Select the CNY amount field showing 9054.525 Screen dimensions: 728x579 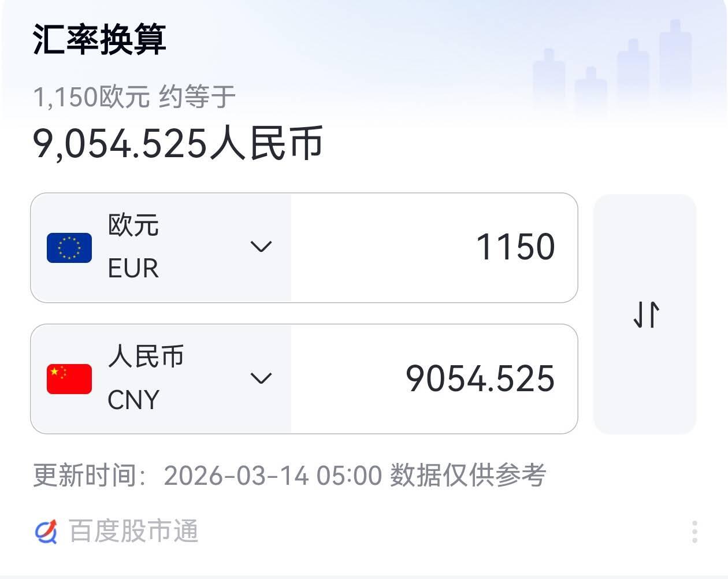click(480, 378)
